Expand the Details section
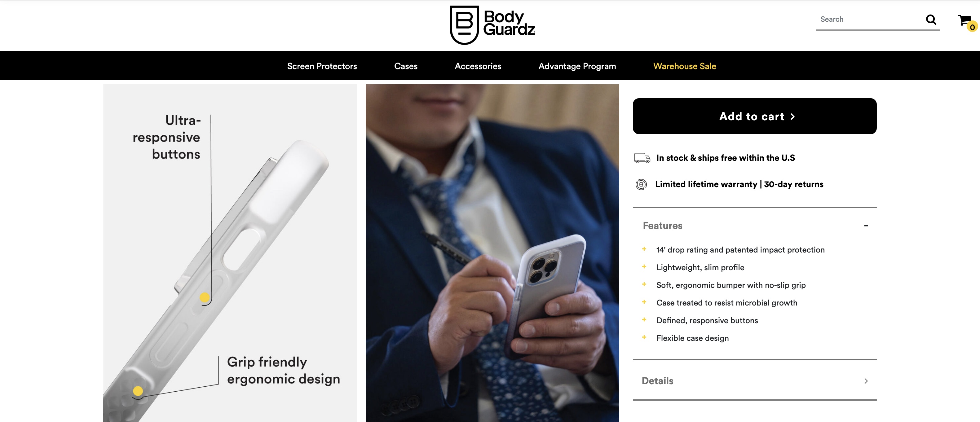The height and width of the screenshot is (422, 980). tap(754, 381)
